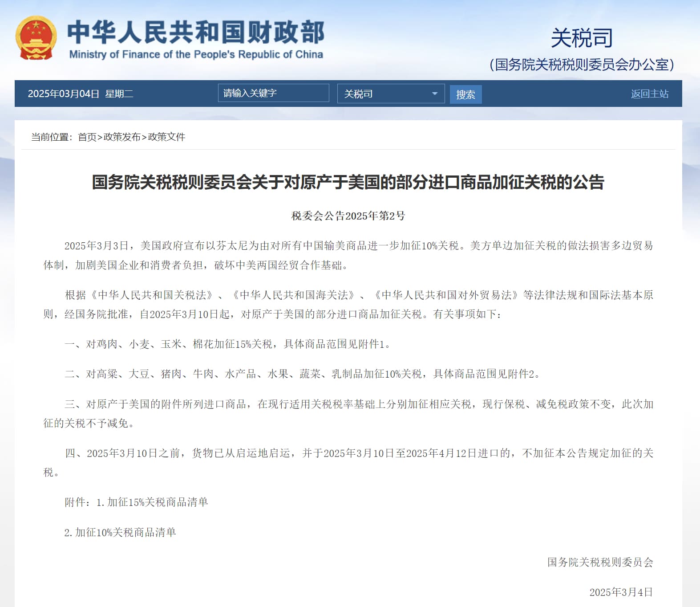Click 星期二 weekday text in navbar

119,94
